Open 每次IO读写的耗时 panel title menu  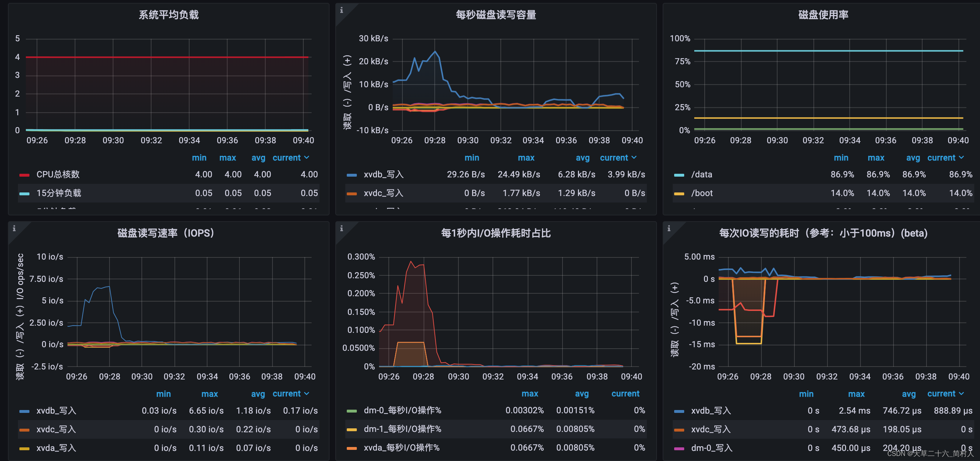point(823,233)
